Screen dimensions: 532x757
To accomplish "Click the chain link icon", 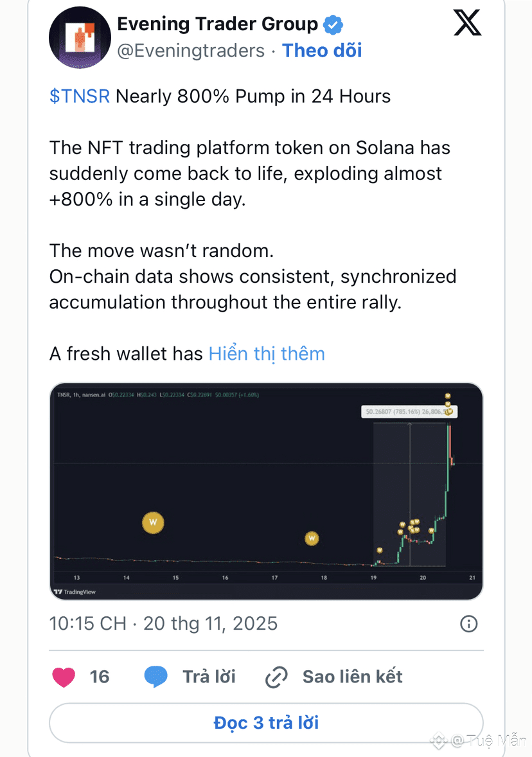I will (276, 677).
